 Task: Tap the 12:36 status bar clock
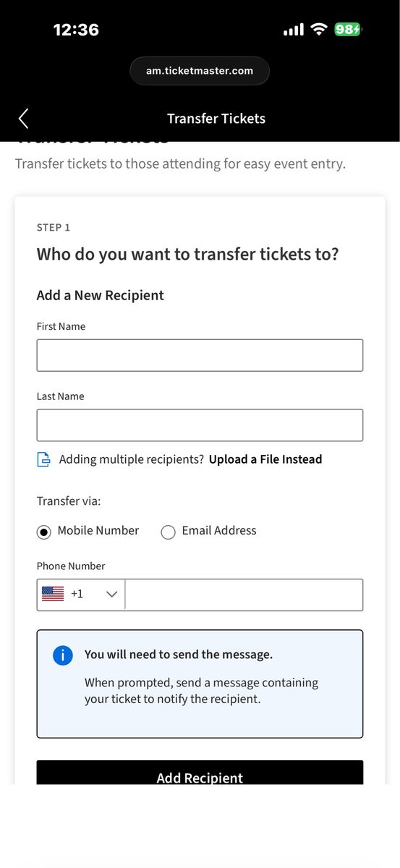click(76, 30)
